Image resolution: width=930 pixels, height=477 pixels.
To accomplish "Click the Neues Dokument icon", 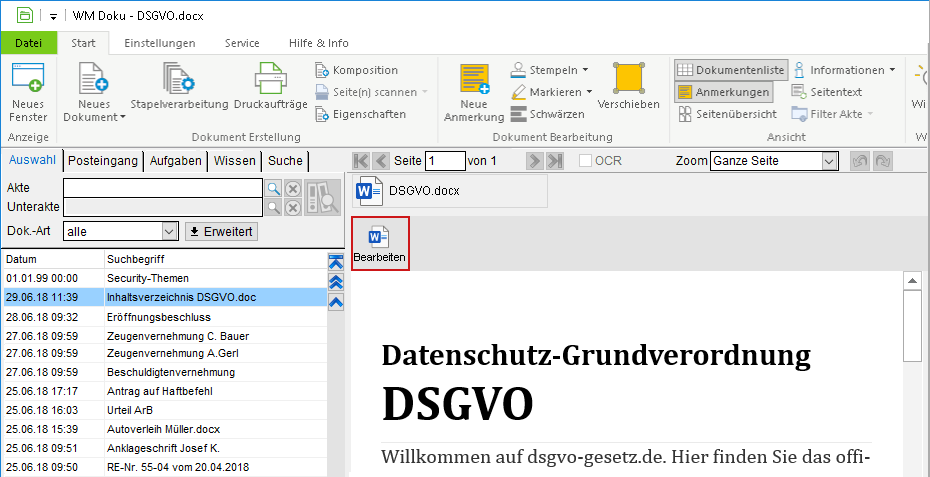I will click(x=94, y=78).
